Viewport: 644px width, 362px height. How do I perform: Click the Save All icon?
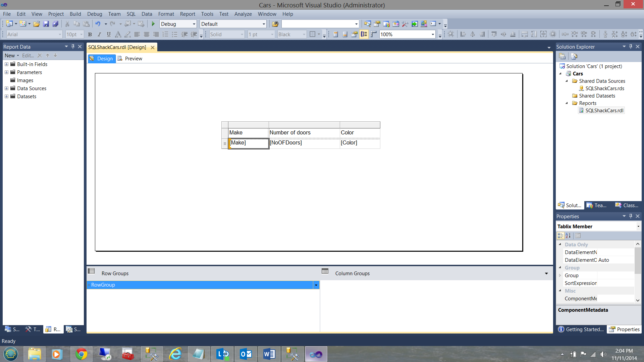coord(55,24)
